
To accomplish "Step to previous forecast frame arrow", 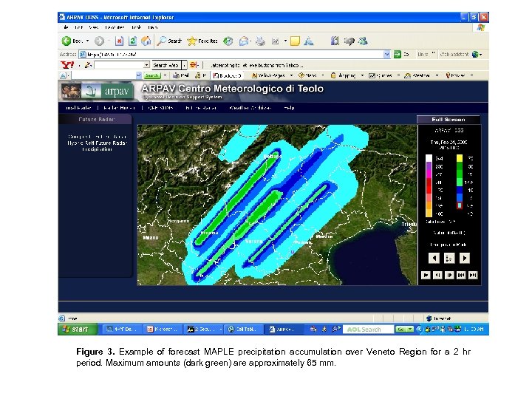I will tap(434, 258).
